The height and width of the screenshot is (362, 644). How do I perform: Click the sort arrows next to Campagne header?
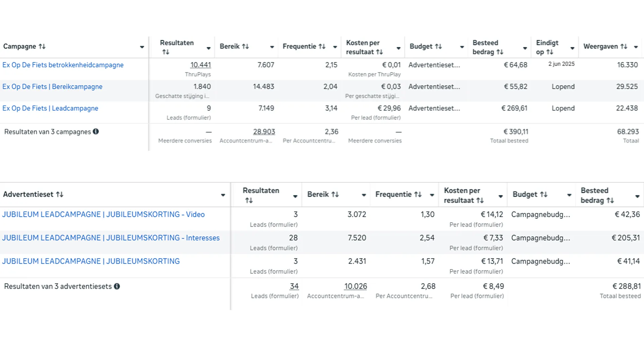[42, 47]
